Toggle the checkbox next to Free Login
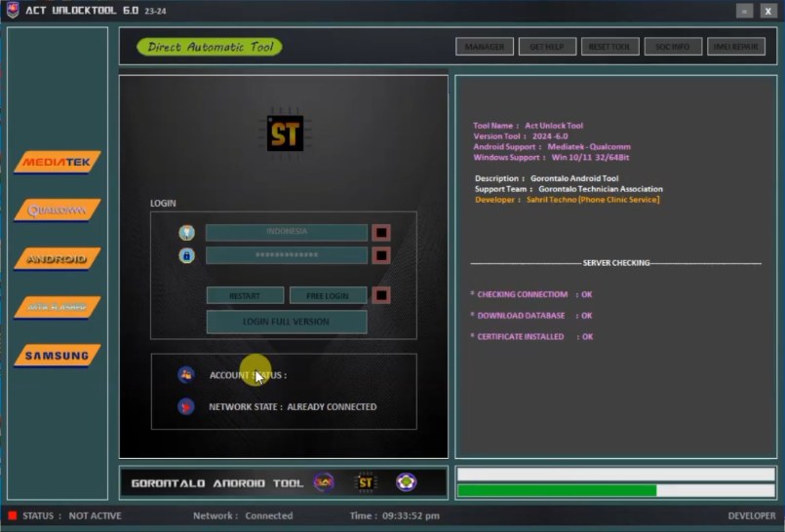785x532 pixels. pyautogui.click(x=381, y=295)
